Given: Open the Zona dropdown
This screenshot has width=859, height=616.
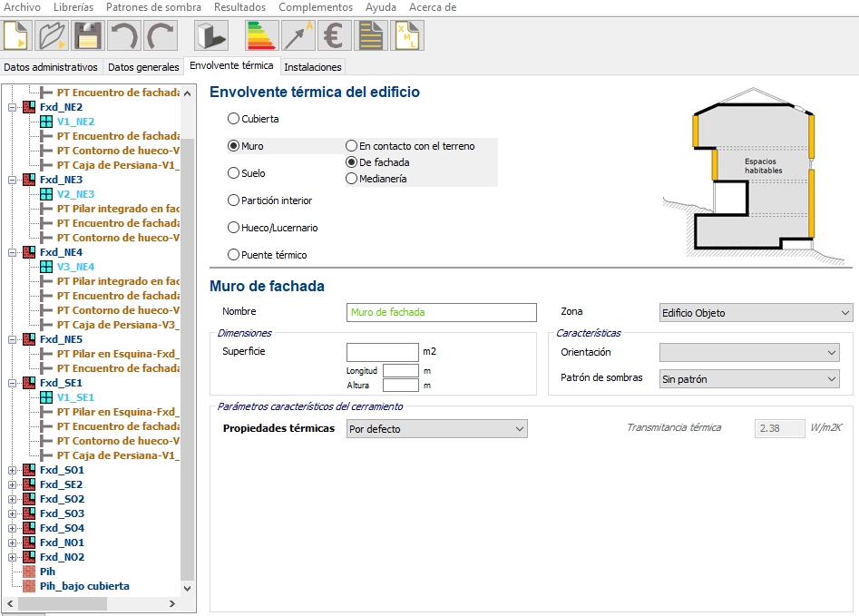Looking at the screenshot, I should (756, 313).
